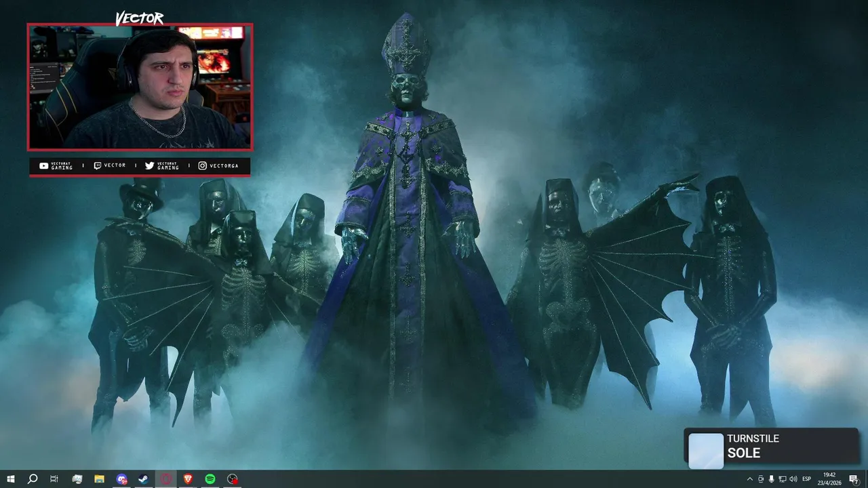This screenshot has height=488, width=868.
Task: Click the Turnstile album art thumbnail
Action: [706, 450]
